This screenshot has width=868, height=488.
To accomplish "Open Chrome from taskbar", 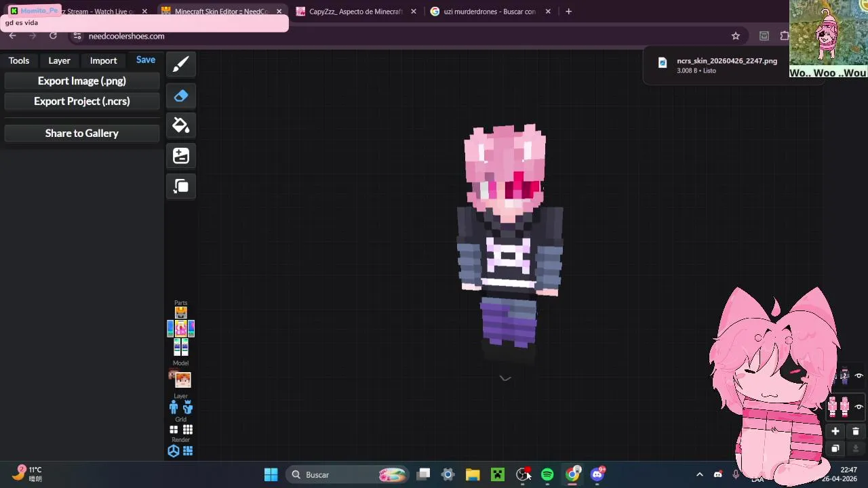I will tap(572, 474).
